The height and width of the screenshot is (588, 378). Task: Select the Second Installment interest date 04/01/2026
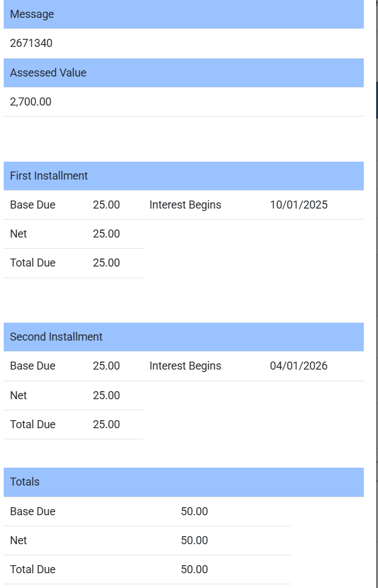pyautogui.click(x=299, y=366)
